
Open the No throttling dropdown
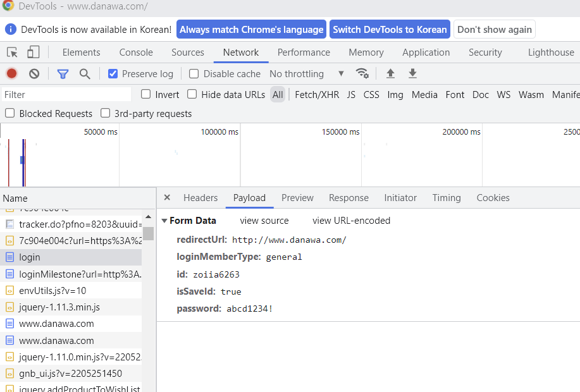(307, 74)
